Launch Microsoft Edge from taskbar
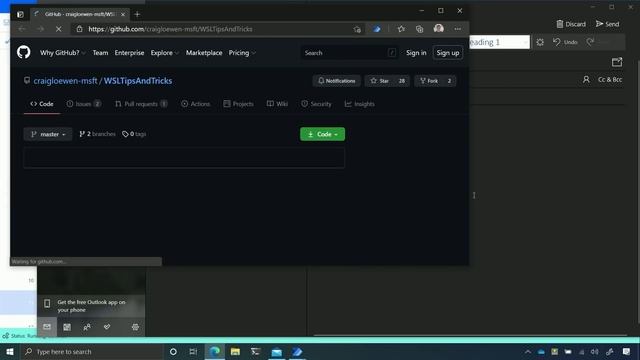 click(x=215, y=351)
